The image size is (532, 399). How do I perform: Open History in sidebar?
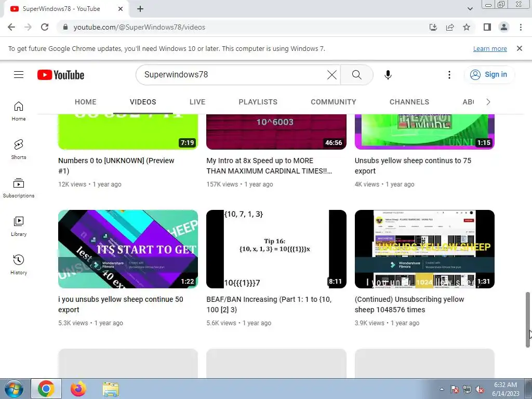coord(19,264)
